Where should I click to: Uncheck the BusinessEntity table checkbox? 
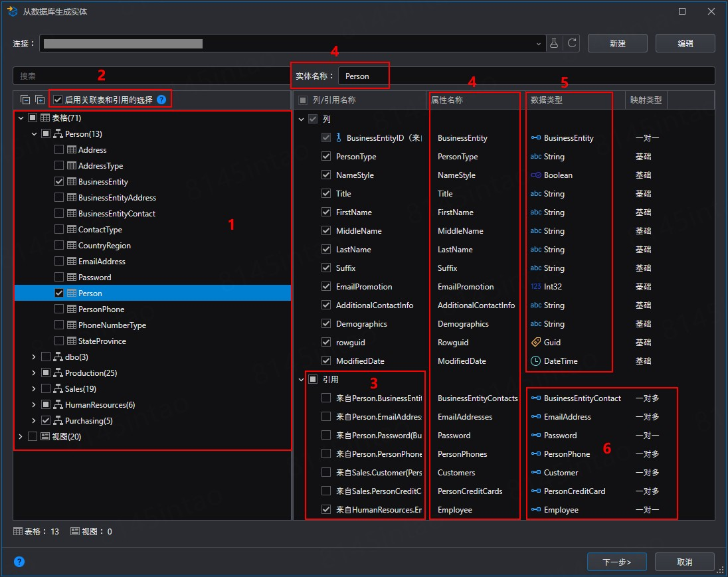click(59, 181)
